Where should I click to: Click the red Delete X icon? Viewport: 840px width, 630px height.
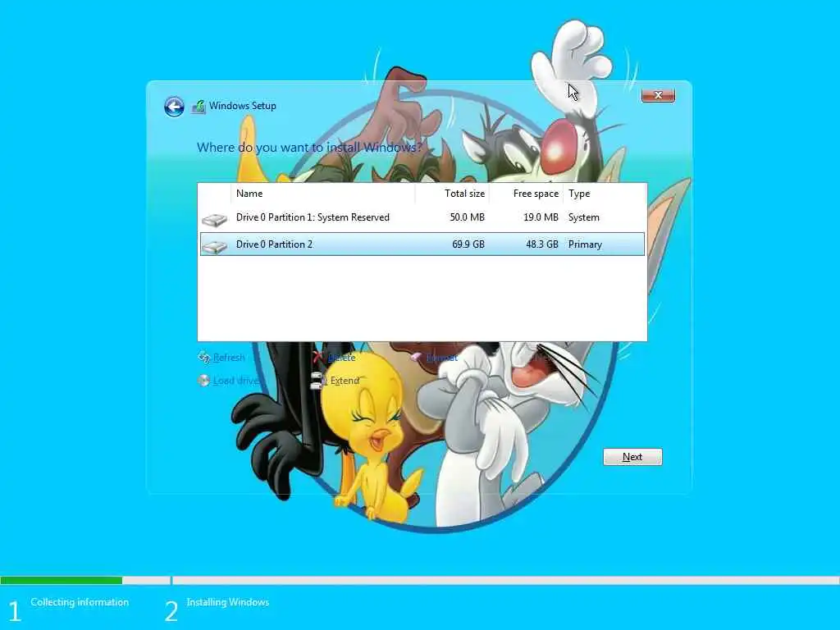(317, 357)
